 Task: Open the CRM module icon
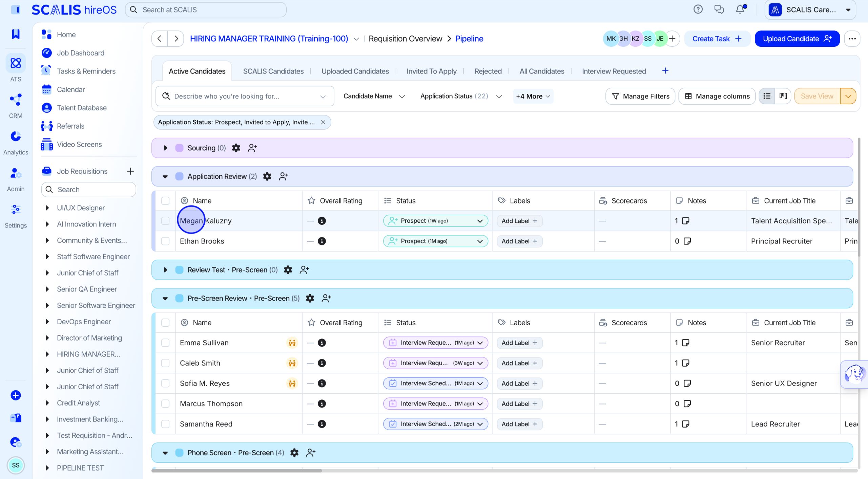16,100
